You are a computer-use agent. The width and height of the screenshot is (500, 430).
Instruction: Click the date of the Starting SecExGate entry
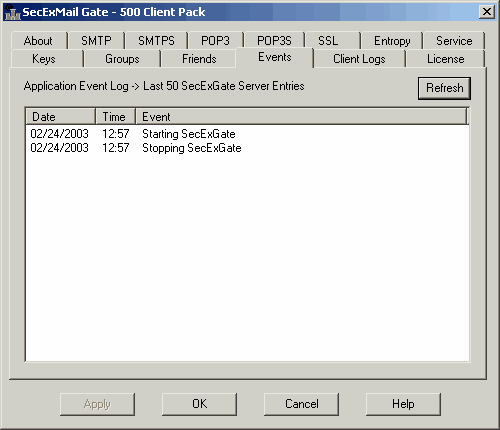pyautogui.click(x=59, y=134)
